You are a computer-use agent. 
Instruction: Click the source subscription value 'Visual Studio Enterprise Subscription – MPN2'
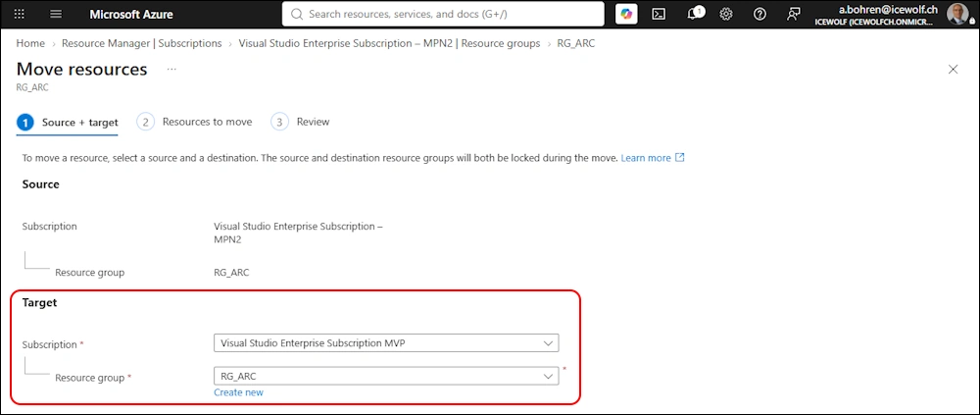tap(298, 233)
